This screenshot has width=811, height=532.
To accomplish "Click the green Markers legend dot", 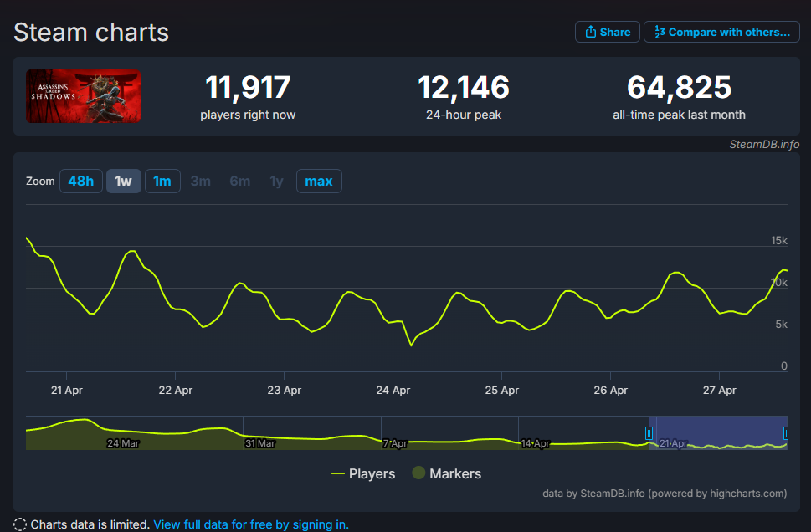I will (418, 473).
